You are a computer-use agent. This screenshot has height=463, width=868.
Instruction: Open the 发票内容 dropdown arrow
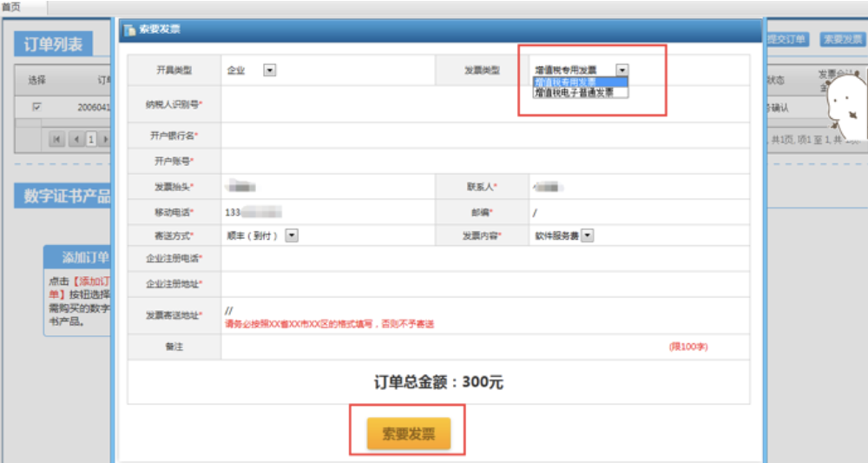[588, 235]
